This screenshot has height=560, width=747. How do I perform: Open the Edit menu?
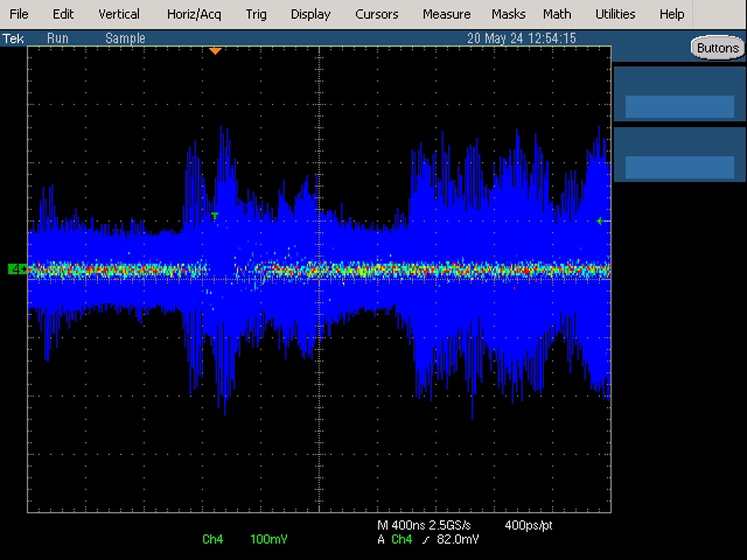pyautogui.click(x=63, y=14)
